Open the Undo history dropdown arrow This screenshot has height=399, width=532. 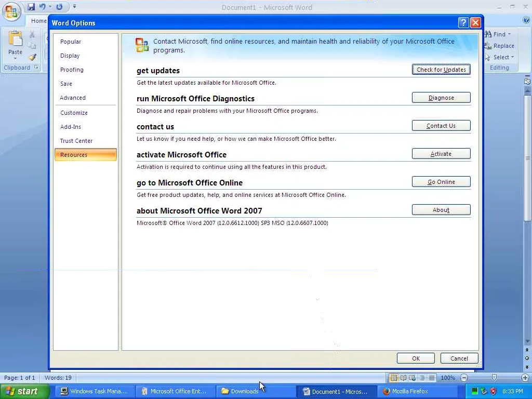click(x=50, y=6)
